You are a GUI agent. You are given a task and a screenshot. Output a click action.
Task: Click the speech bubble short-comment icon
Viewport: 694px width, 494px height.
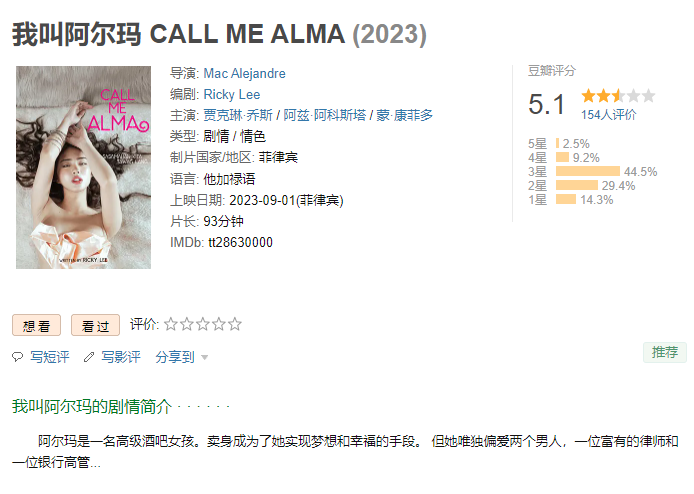coord(17,357)
